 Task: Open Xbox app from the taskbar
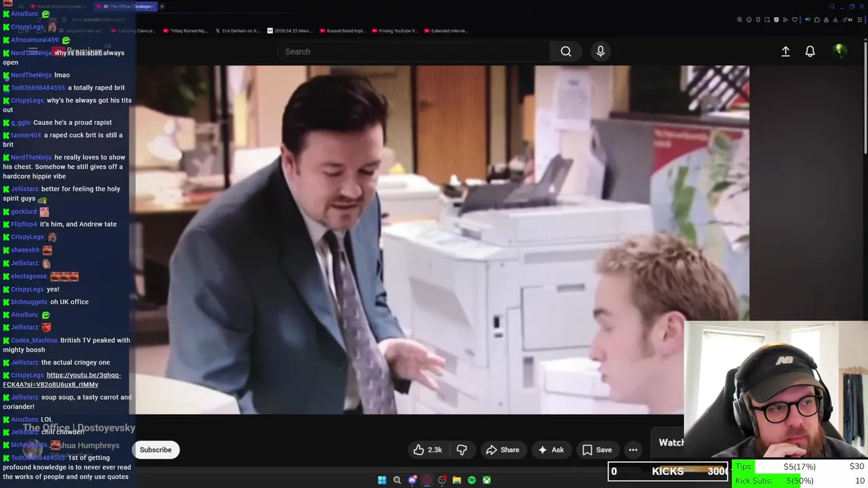pyautogui.click(x=487, y=480)
